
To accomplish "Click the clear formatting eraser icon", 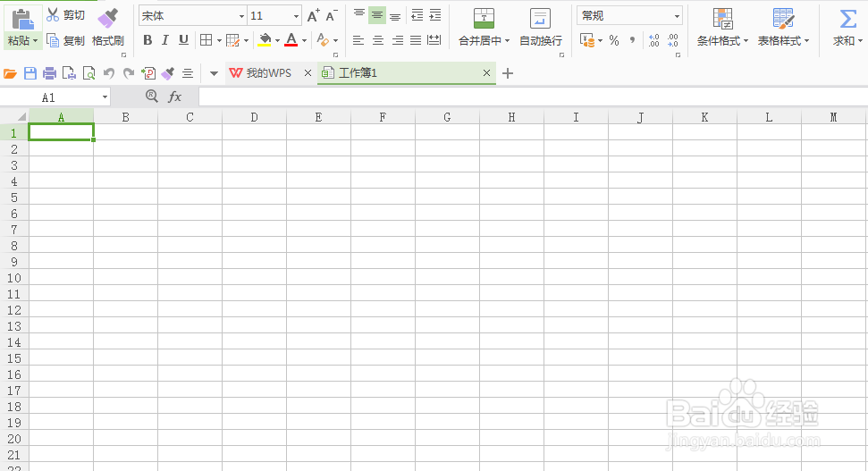I will point(323,40).
